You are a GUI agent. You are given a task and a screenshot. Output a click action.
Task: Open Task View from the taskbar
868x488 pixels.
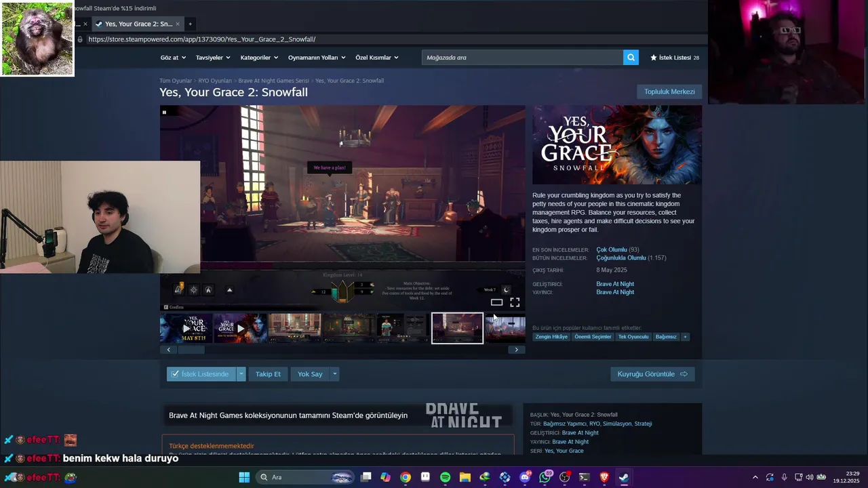coord(366,477)
